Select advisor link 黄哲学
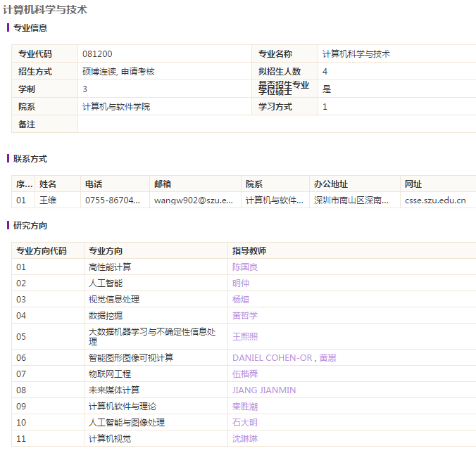Viewport: 476px width, 453px height. (245, 316)
